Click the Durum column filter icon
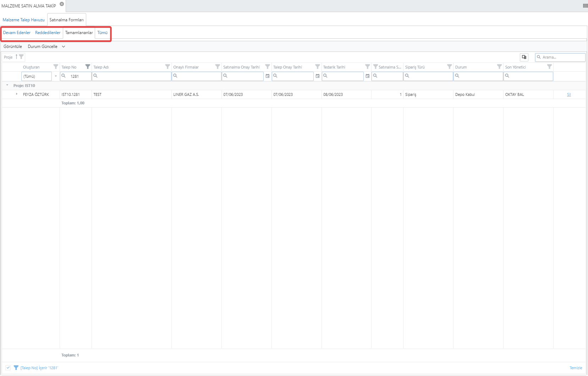 (499, 67)
